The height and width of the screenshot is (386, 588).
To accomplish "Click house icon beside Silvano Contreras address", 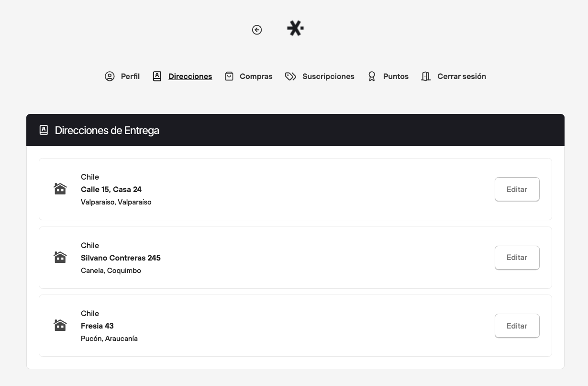I will pyautogui.click(x=60, y=257).
